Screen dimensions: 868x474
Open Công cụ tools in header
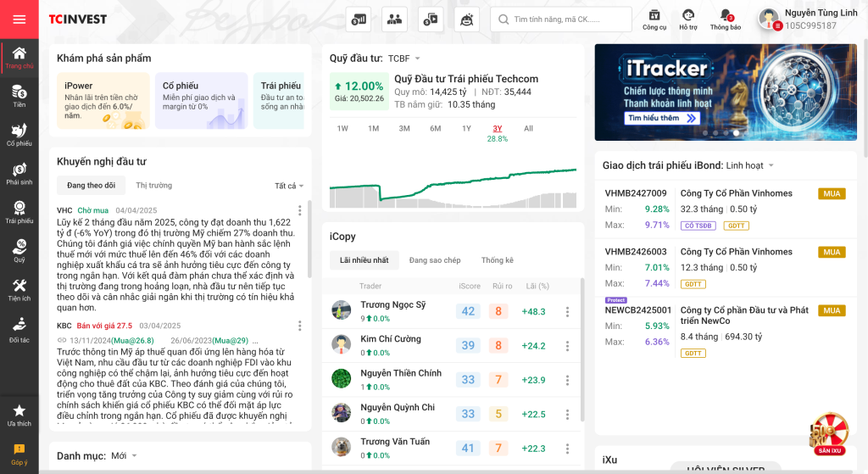click(x=654, y=20)
